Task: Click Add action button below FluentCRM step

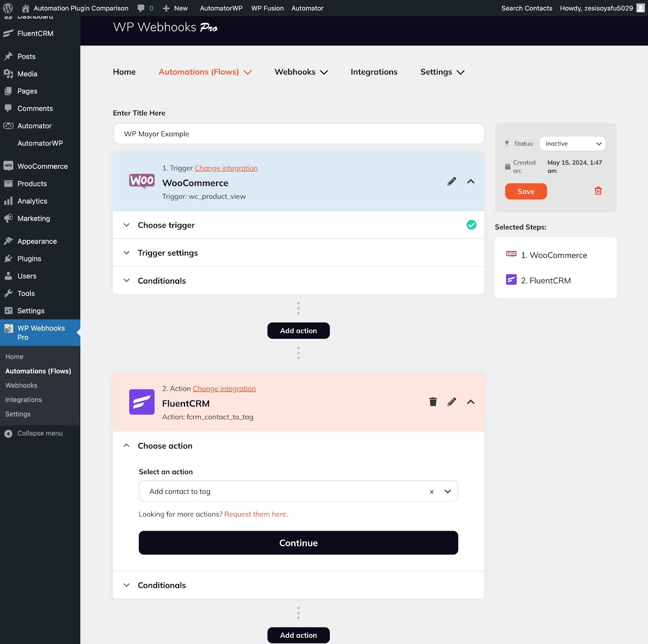Action: (x=298, y=635)
